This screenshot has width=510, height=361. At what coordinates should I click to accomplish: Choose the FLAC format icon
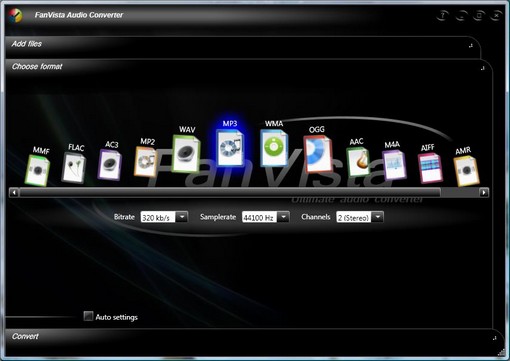74,167
